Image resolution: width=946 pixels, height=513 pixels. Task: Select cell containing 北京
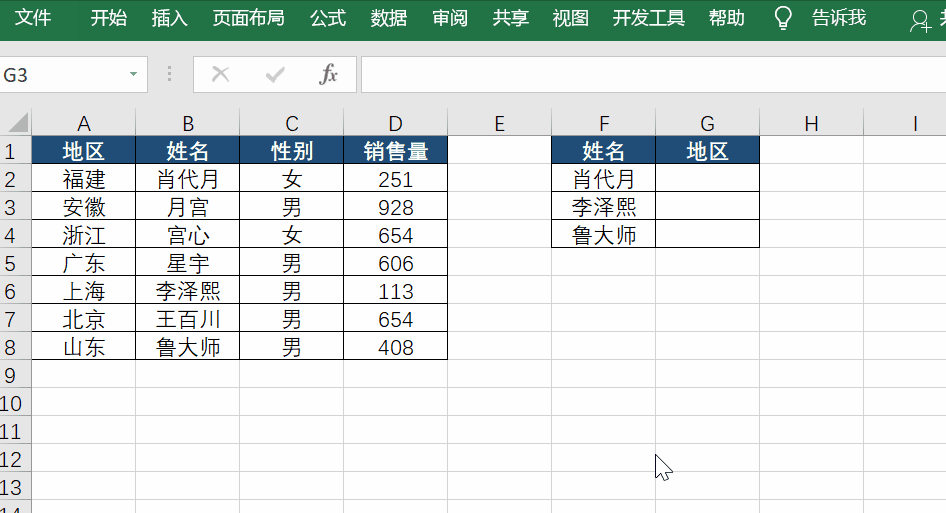tap(84, 319)
